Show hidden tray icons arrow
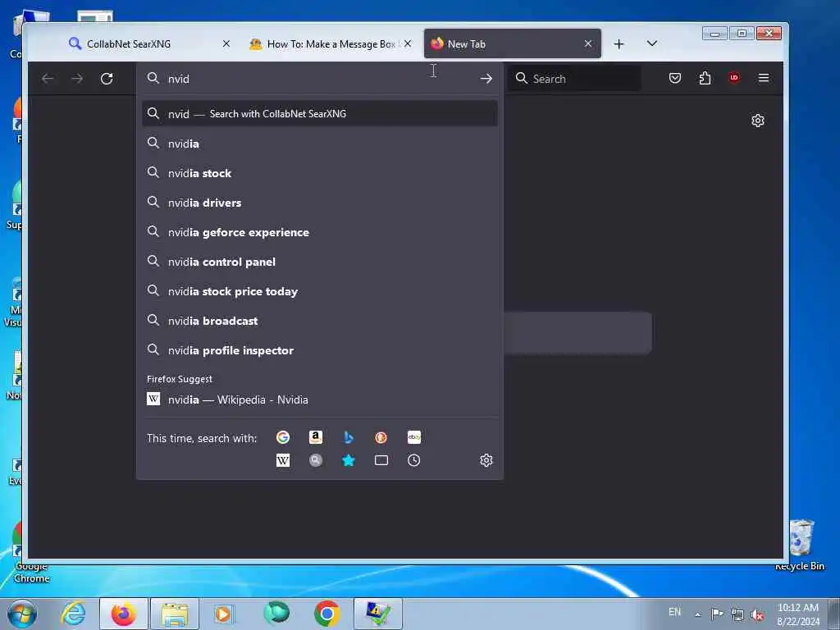 coord(697,614)
